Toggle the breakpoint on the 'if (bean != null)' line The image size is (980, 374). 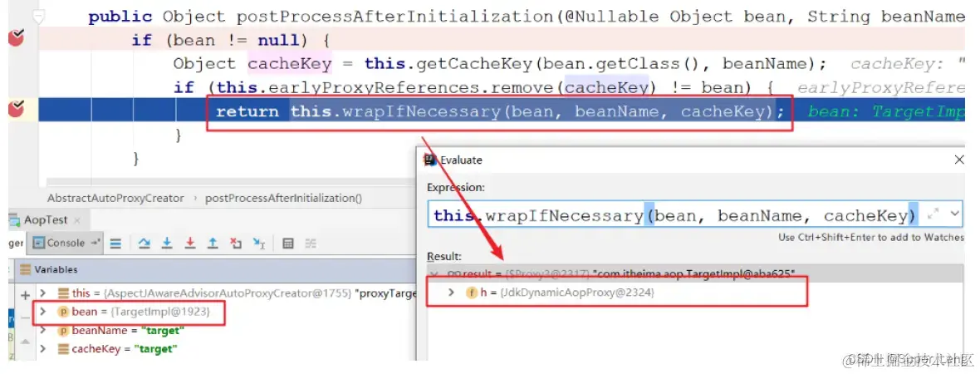[x=17, y=39]
